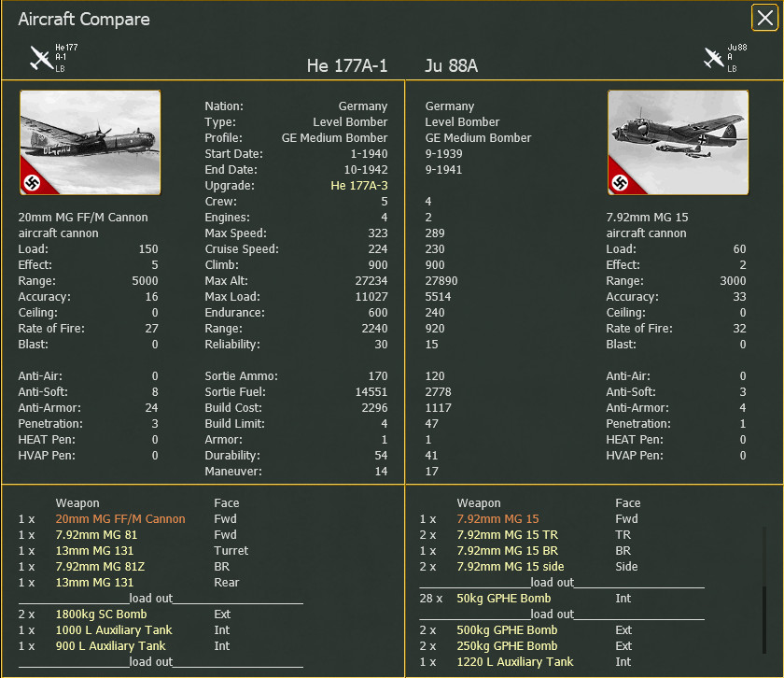Select the 13mm MG 131 Turret weapon
This screenshot has width=784, height=678.
click(94, 551)
